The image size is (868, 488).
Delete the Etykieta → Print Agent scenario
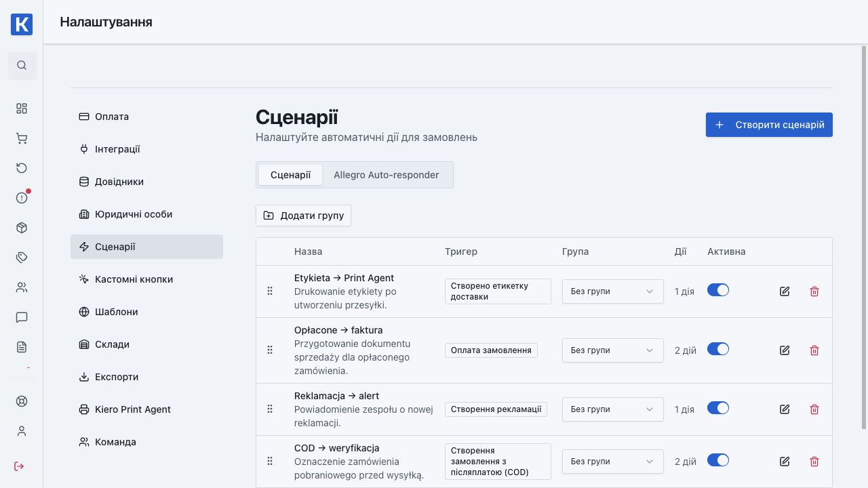coord(814,291)
